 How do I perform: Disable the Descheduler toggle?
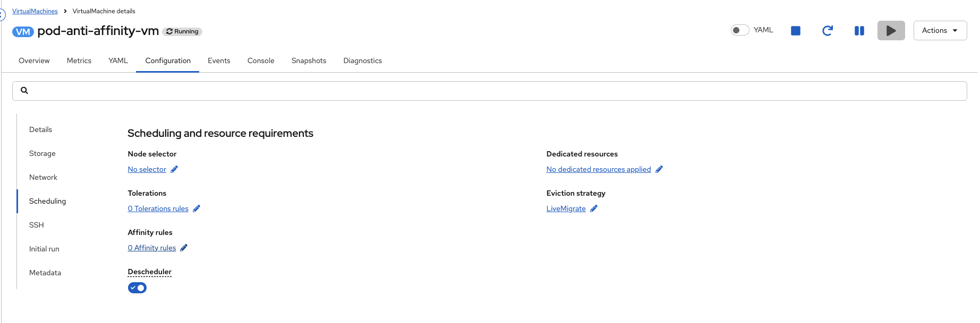click(x=137, y=287)
